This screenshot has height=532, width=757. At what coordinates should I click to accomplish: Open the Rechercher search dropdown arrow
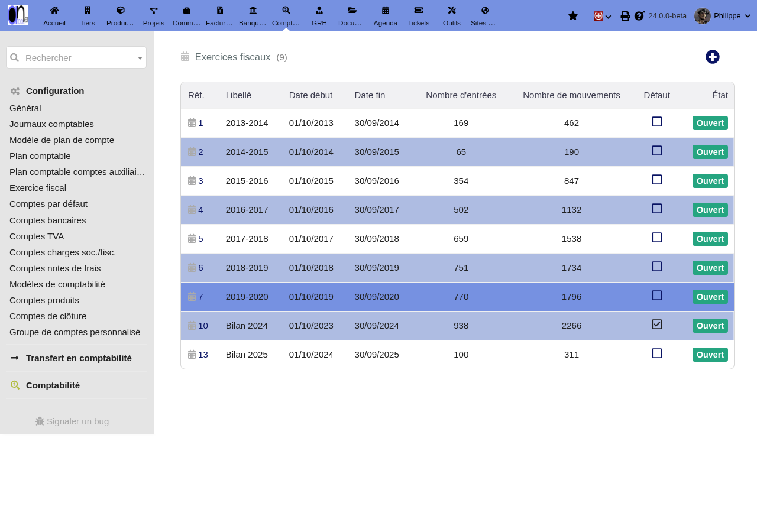coord(140,58)
